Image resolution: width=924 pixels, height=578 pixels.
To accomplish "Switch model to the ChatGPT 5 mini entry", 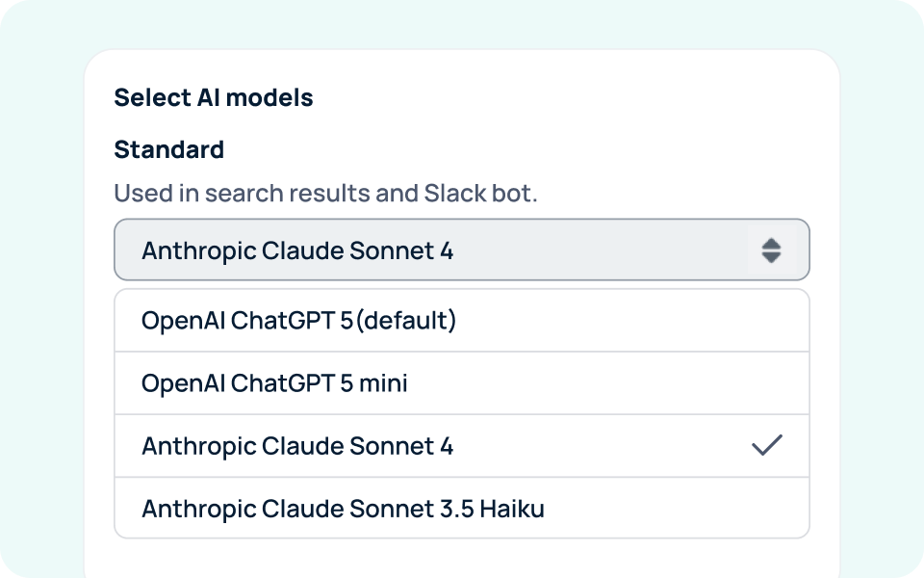I will (x=274, y=382).
